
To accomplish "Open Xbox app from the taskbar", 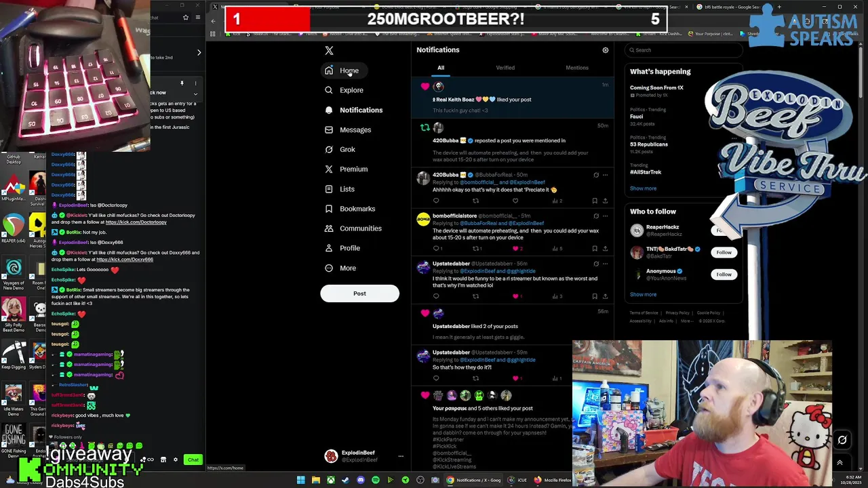I will pyautogui.click(x=330, y=480).
